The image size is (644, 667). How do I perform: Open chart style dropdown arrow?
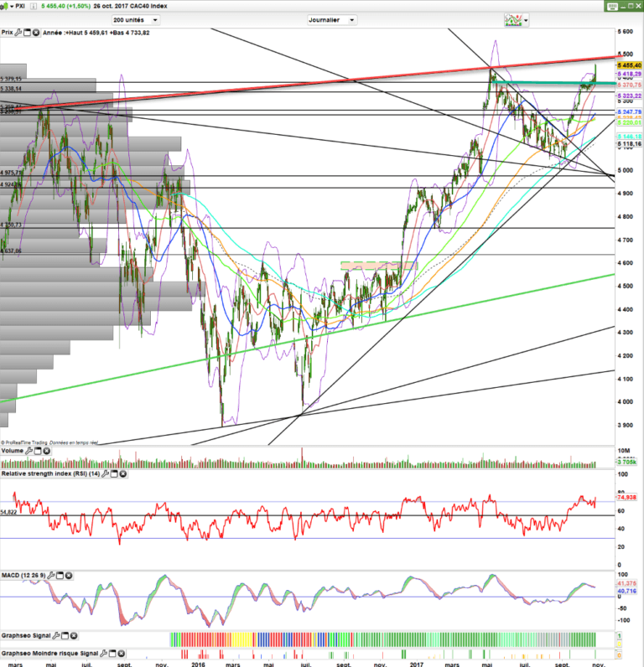pyautogui.click(x=526, y=19)
